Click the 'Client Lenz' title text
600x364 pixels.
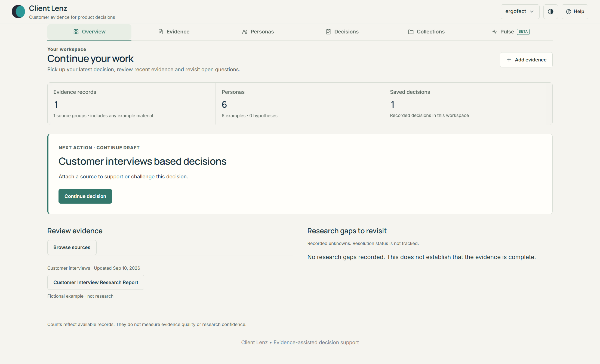point(48,8)
